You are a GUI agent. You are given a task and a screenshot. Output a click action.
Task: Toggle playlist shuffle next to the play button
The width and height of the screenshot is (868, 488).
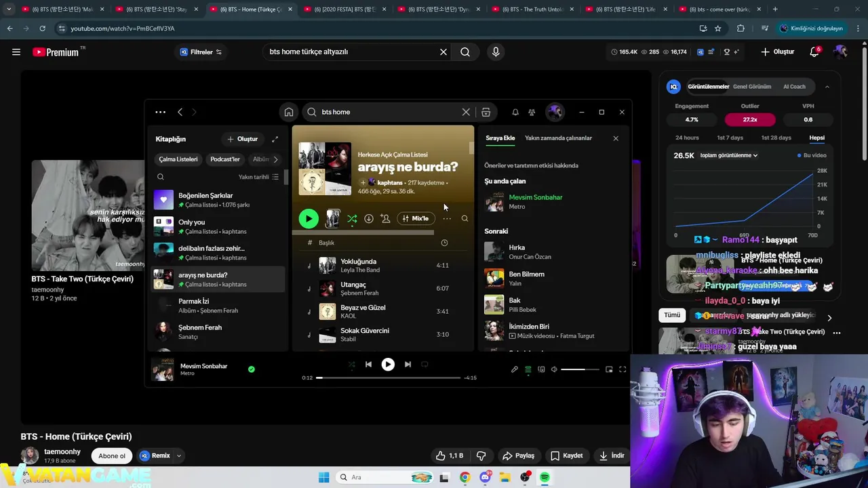(352, 218)
